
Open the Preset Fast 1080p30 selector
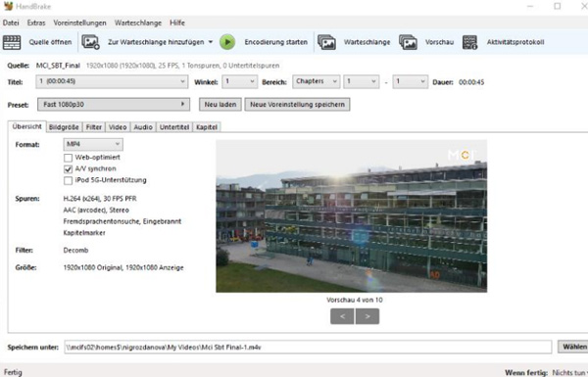point(114,105)
